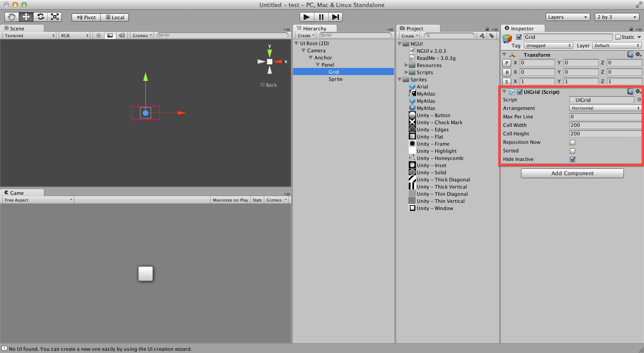Click the Add Component button
This screenshot has width=644, height=353.
click(x=572, y=173)
